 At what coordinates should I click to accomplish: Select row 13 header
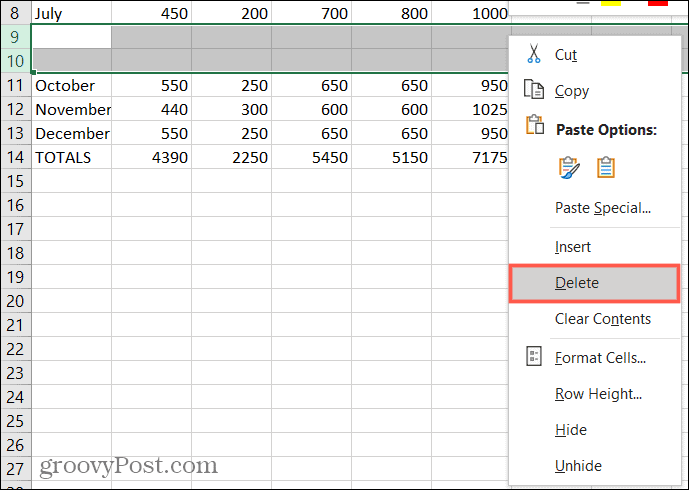(x=16, y=133)
